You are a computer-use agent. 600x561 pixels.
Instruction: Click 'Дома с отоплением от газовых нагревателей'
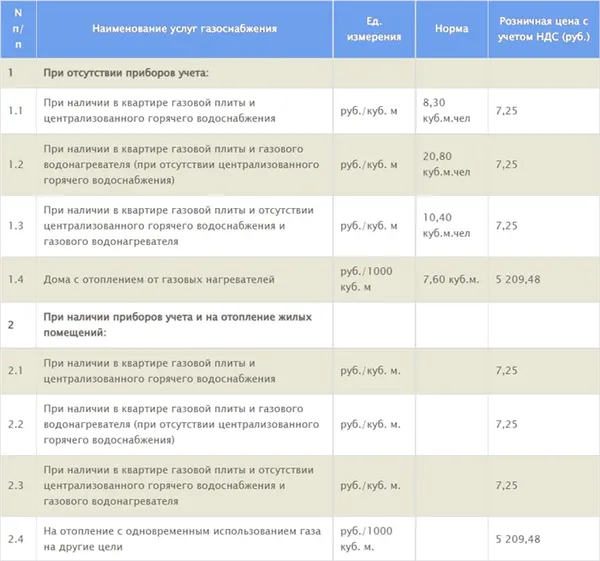pos(159,279)
